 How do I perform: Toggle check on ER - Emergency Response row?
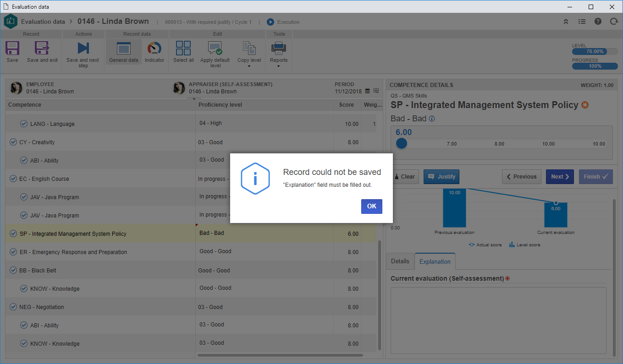tap(13, 252)
